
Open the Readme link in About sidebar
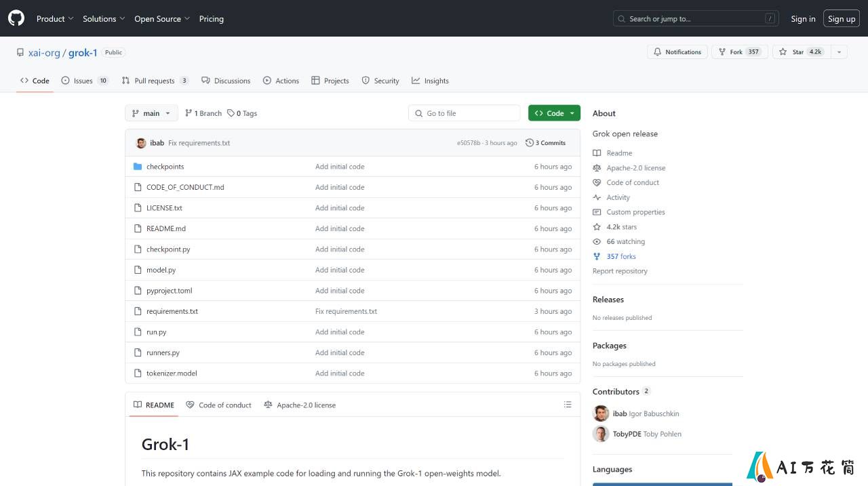point(612,153)
